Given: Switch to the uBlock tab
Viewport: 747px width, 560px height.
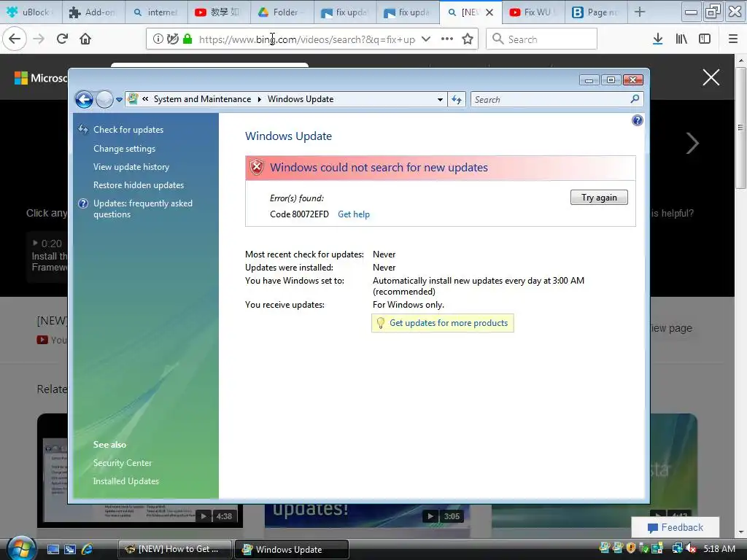Looking at the screenshot, I should click(x=31, y=12).
